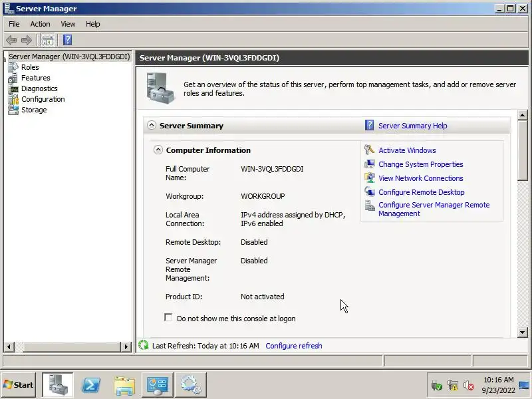
Task: Open Windows Explorer folder icon in taskbar
Action: pos(124,386)
